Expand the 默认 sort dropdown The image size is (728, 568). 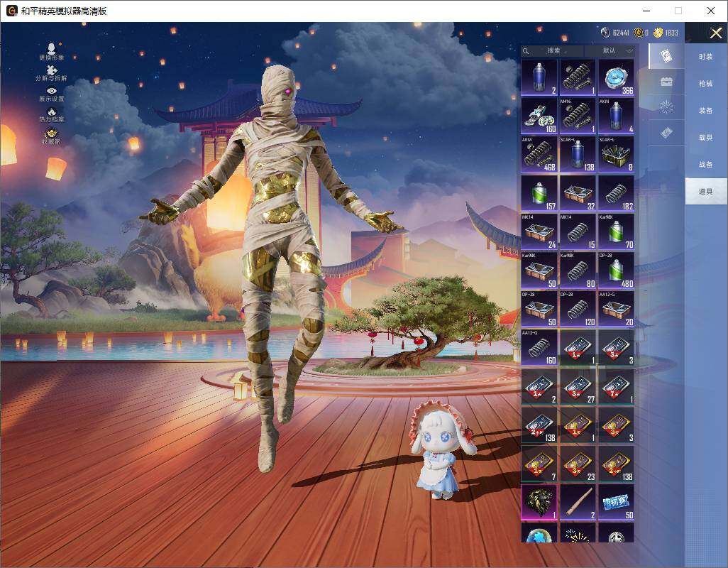[610, 50]
